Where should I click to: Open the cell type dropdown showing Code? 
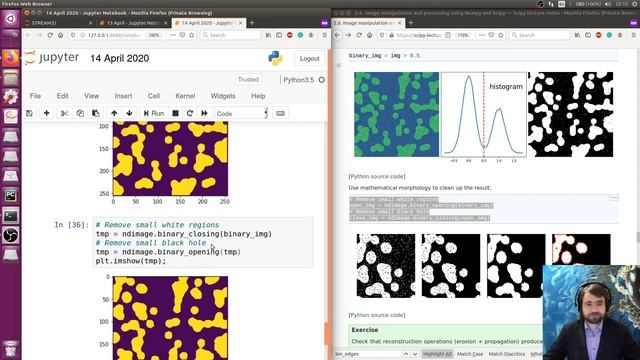tap(241, 113)
